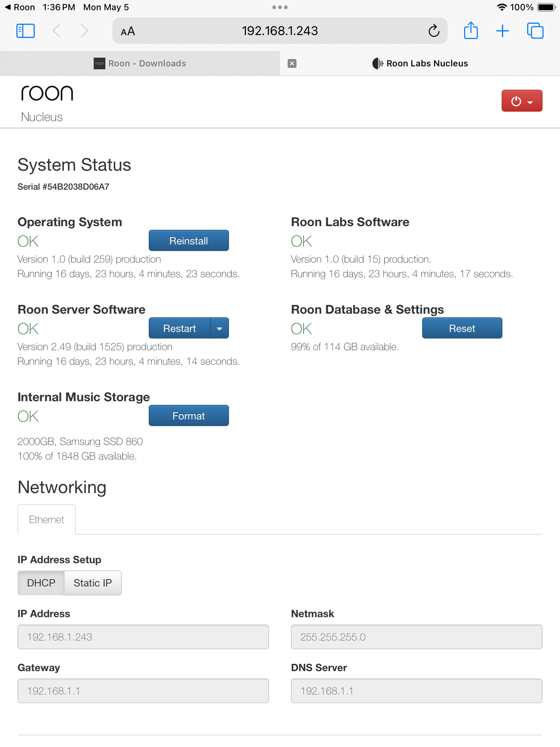Image resolution: width=560 pixels, height=747 pixels.
Task: Expand the Restart dropdown arrow
Action: 219,328
